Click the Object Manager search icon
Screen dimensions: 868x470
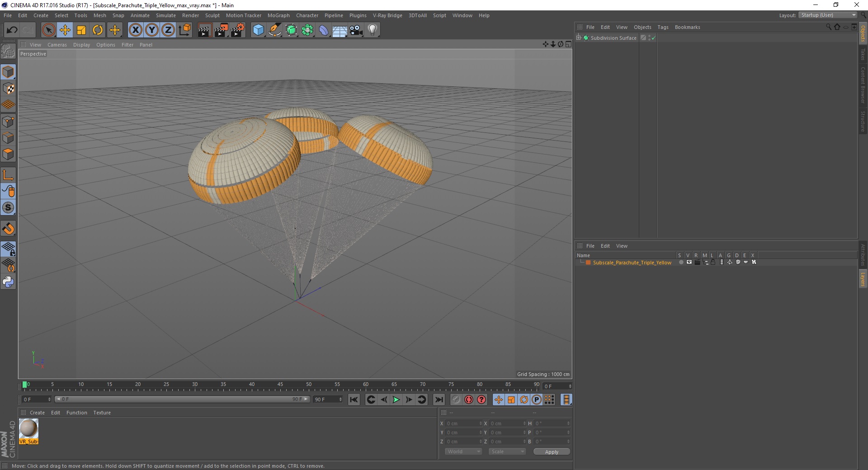[x=829, y=27]
